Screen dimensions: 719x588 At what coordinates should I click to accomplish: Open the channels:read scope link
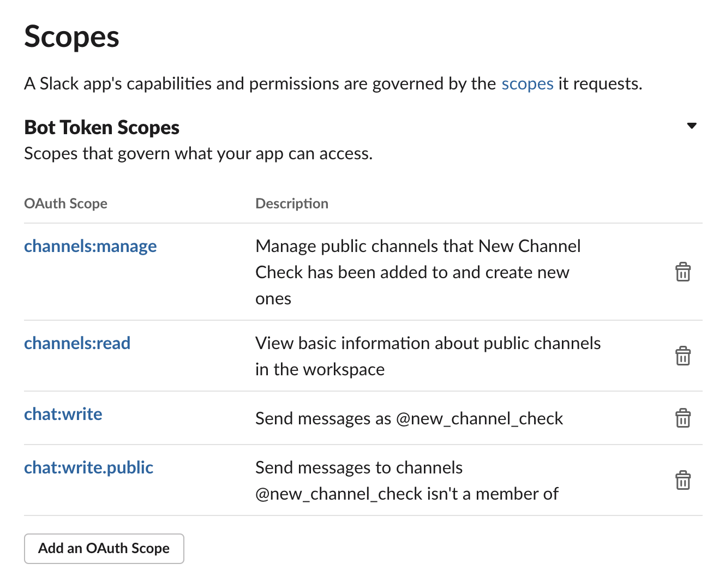77,343
